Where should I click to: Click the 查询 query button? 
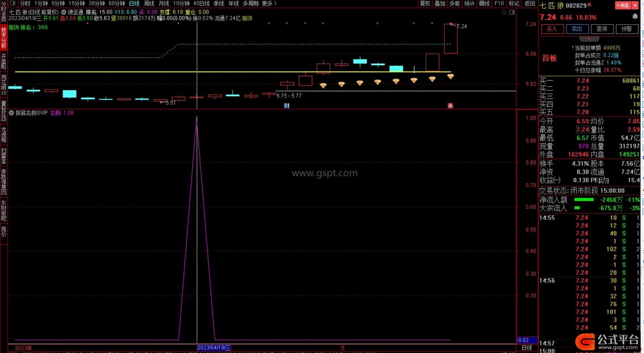pyautogui.click(x=602, y=29)
